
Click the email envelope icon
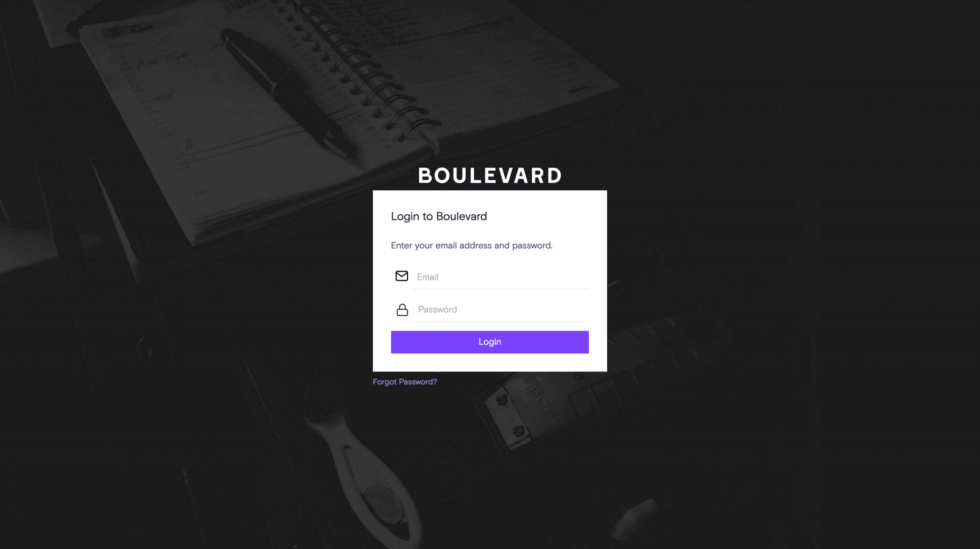[x=401, y=276]
